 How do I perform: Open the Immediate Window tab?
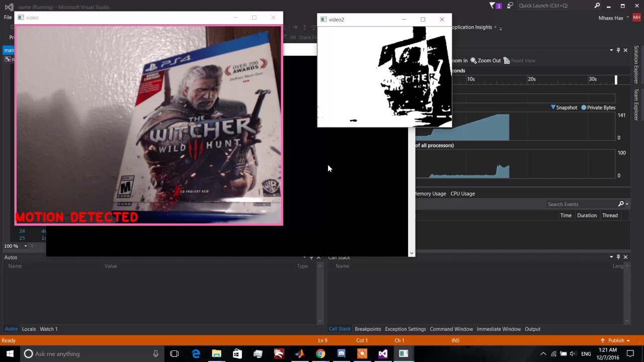(499, 329)
